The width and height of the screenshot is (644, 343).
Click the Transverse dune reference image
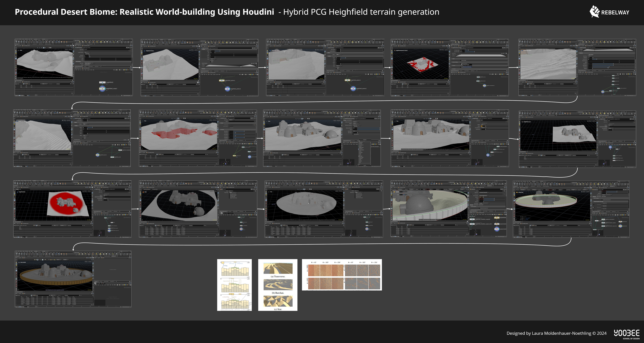point(278,268)
